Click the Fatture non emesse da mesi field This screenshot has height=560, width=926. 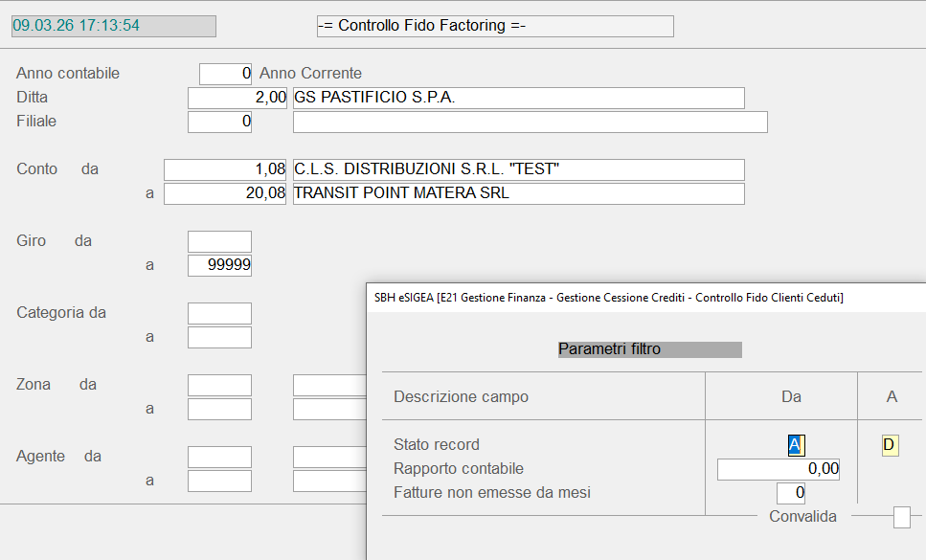pos(790,493)
